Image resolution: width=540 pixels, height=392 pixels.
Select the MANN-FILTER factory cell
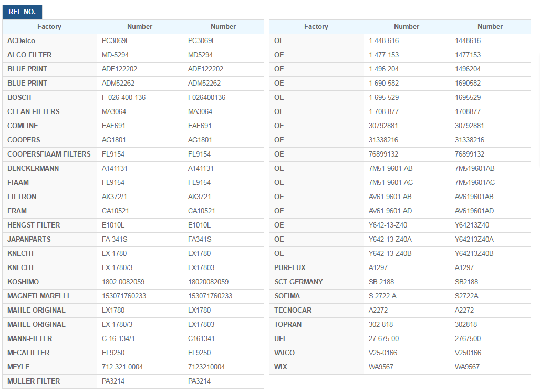pos(49,338)
